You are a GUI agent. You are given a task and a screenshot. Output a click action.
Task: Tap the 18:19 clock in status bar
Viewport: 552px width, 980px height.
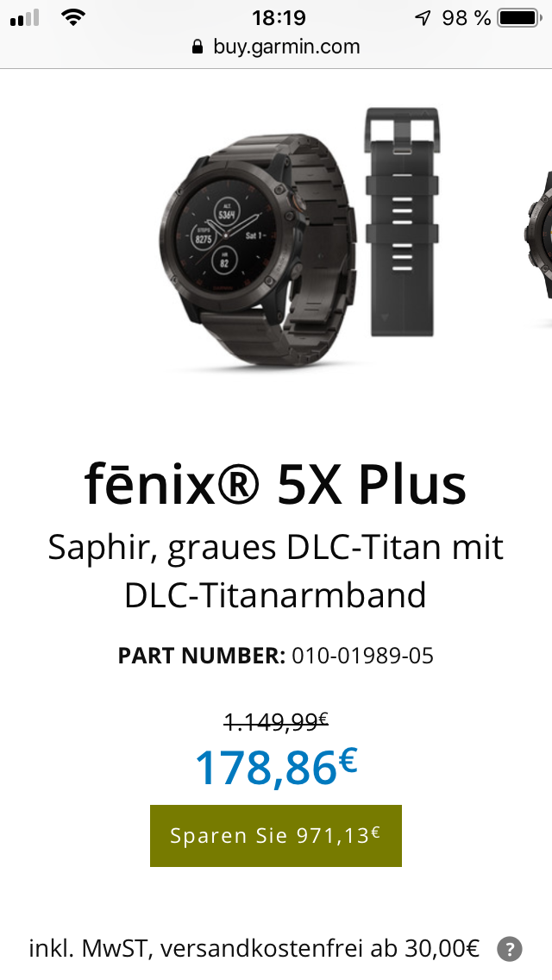point(279,18)
